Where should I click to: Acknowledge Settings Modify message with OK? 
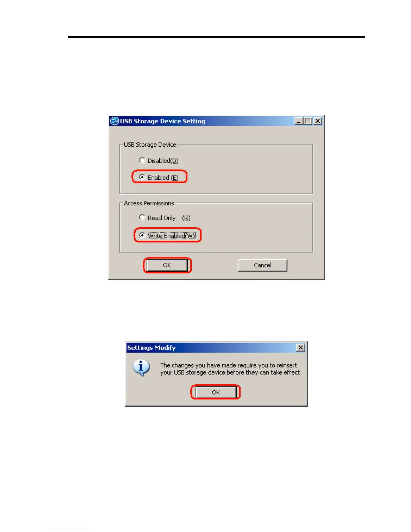tap(216, 392)
